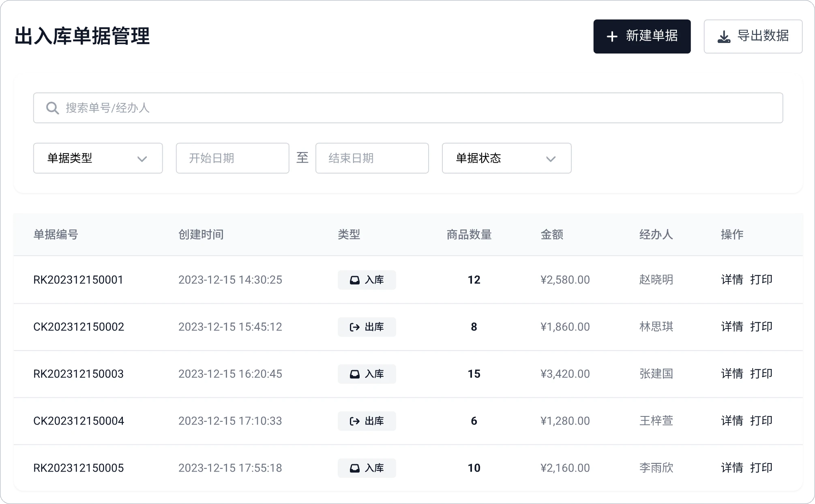Click the 结束日期 date field

[372, 158]
